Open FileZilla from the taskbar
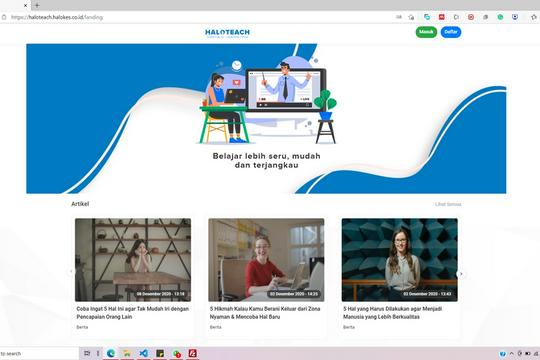Viewport: 540px width, 360px height. coord(193,353)
